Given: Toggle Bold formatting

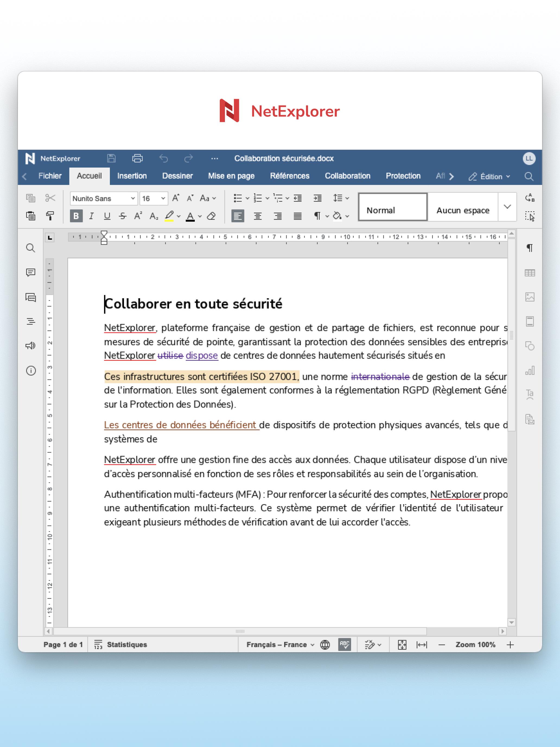Looking at the screenshot, I should 76,216.
